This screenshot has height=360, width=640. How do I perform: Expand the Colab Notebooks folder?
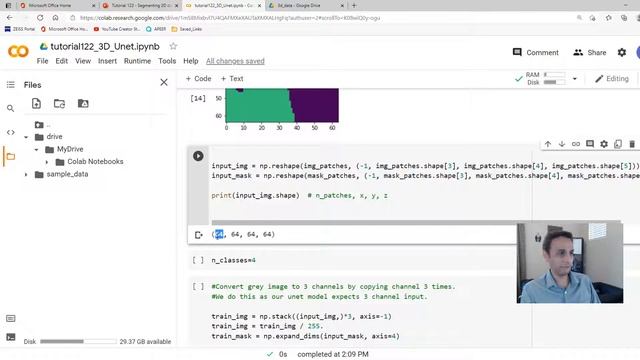(47, 162)
